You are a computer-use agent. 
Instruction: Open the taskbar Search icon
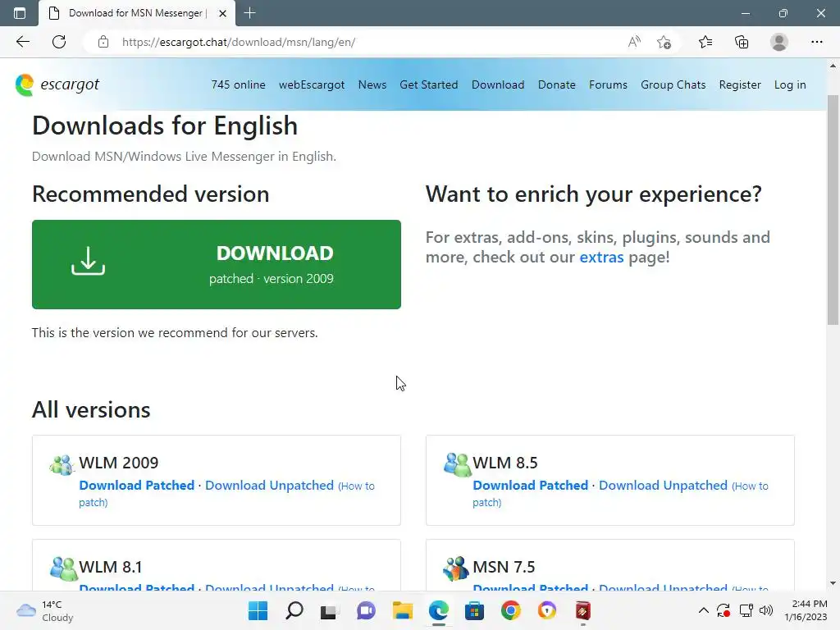point(294,610)
